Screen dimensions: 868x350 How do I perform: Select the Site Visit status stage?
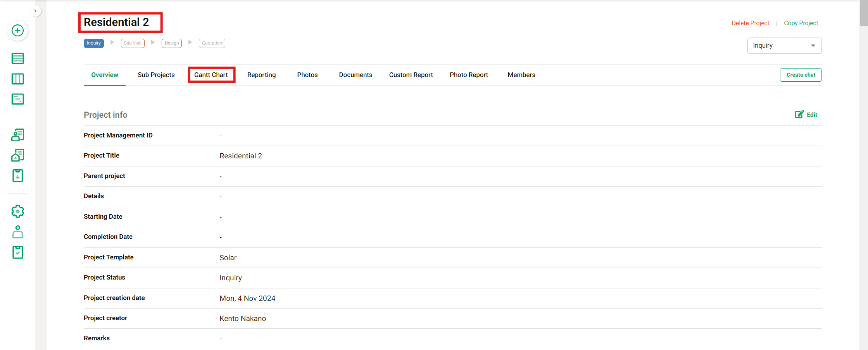pos(133,43)
